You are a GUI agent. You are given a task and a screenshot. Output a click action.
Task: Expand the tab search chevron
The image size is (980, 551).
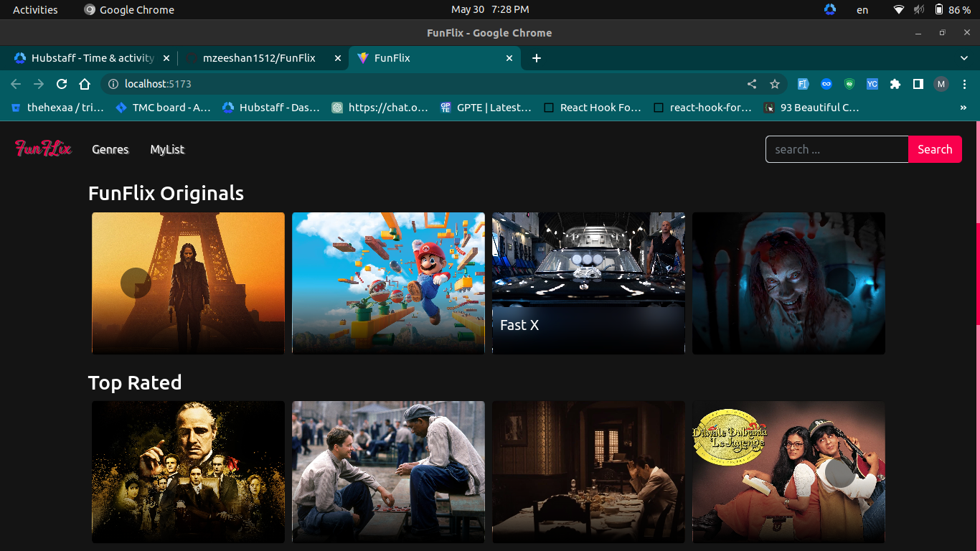tap(964, 58)
